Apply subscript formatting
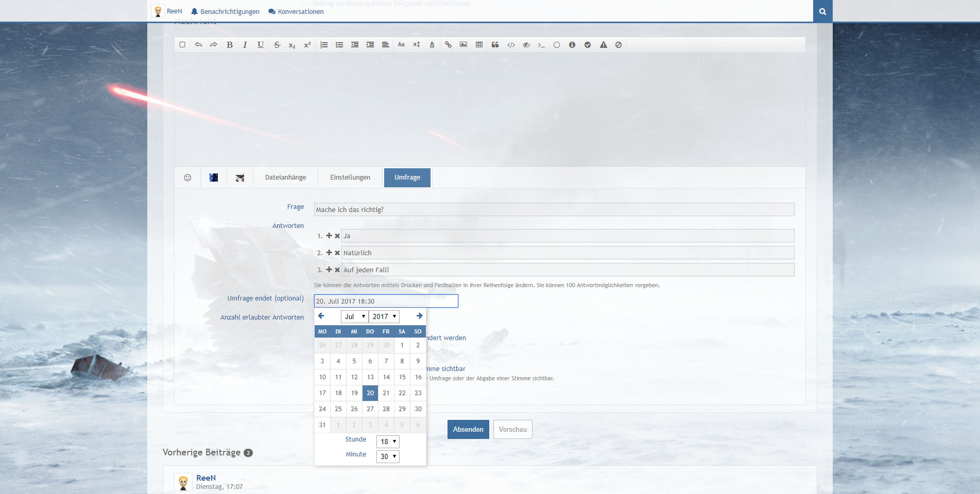 click(x=292, y=45)
